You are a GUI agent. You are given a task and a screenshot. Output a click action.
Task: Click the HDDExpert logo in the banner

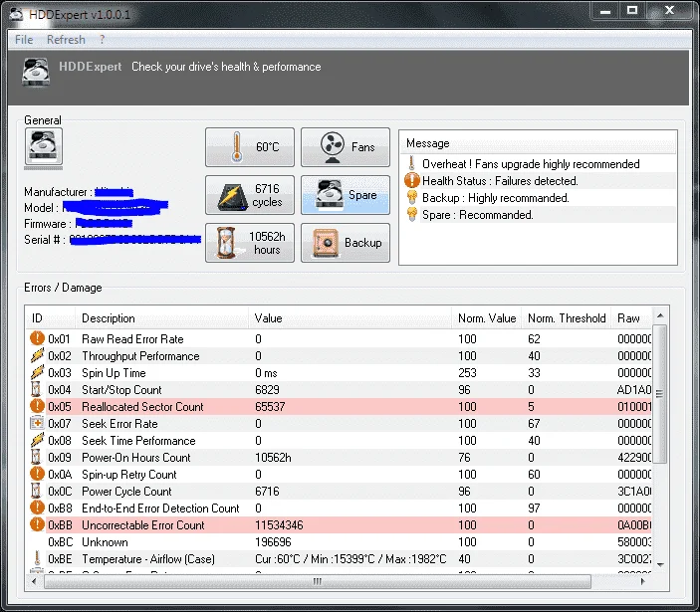tap(36, 72)
